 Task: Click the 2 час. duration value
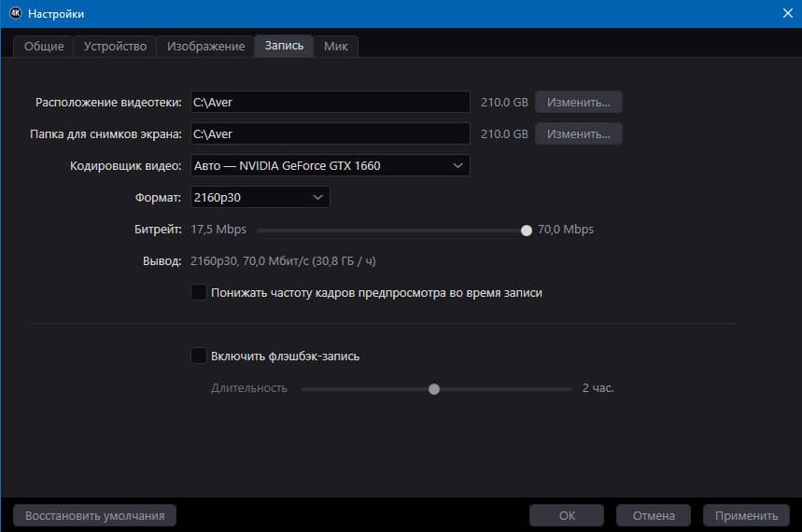pyautogui.click(x=598, y=388)
